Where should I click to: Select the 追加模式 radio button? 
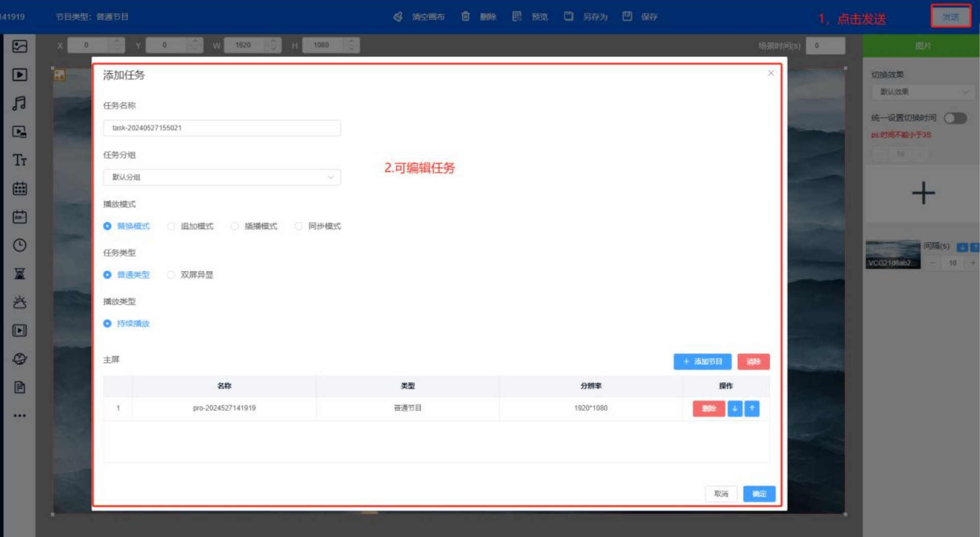point(171,226)
